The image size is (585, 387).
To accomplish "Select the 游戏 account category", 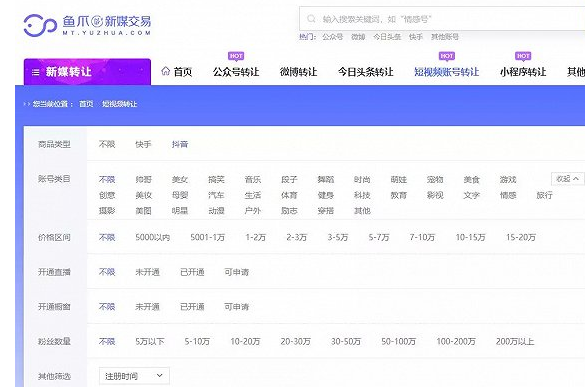I will pyautogui.click(x=508, y=179).
